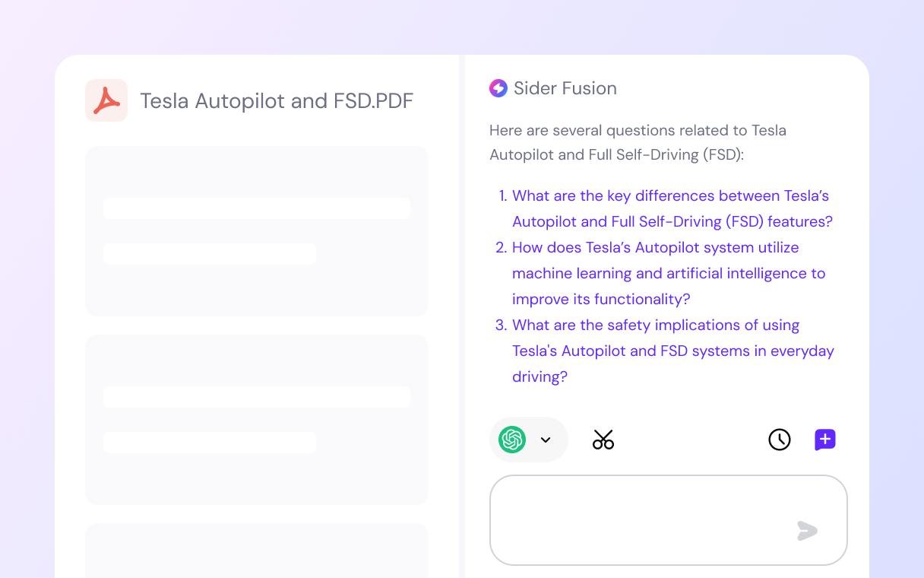
Task: Open question about safety implications
Action: (673, 351)
